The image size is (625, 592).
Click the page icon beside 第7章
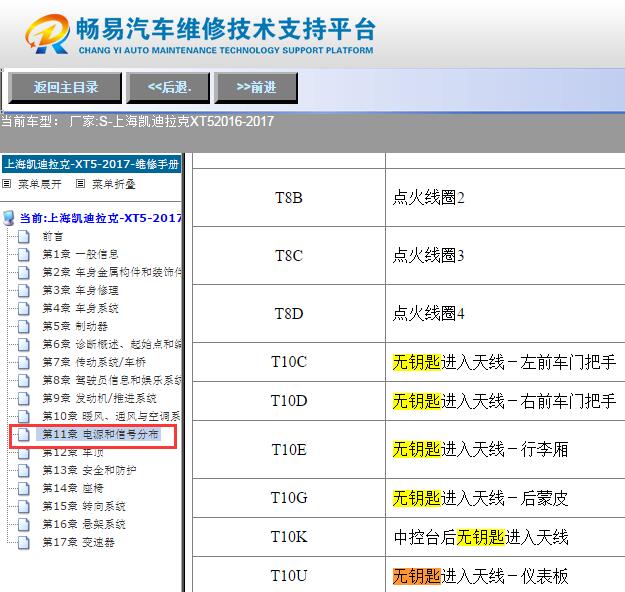coord(24,362)
